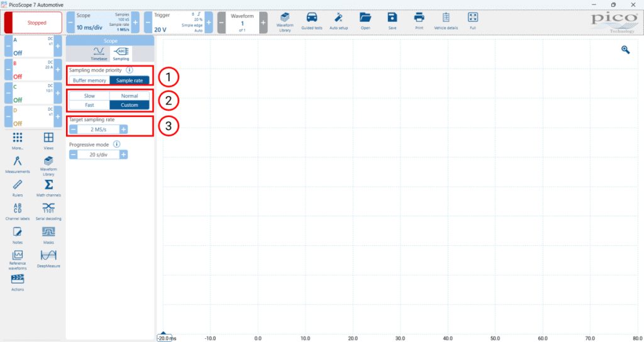Image resolution: width=644 pixels, height=342 pixels.
Task: Increase Scope timebase with plus button
Action: pos(135,23)
